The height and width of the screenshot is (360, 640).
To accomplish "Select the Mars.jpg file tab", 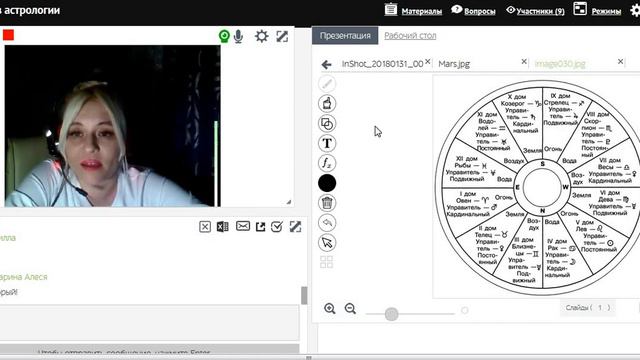I will (454, 64).
